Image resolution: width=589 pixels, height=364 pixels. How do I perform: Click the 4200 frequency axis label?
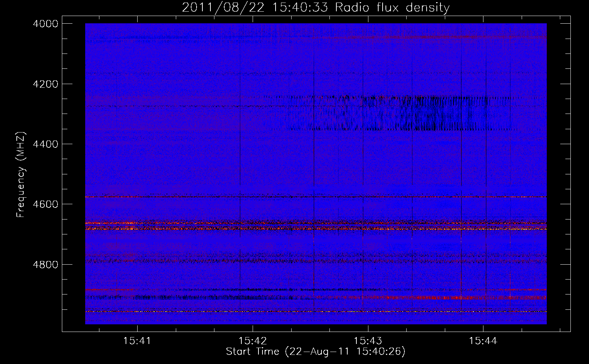pyautogui.click(x=46, y=84)
